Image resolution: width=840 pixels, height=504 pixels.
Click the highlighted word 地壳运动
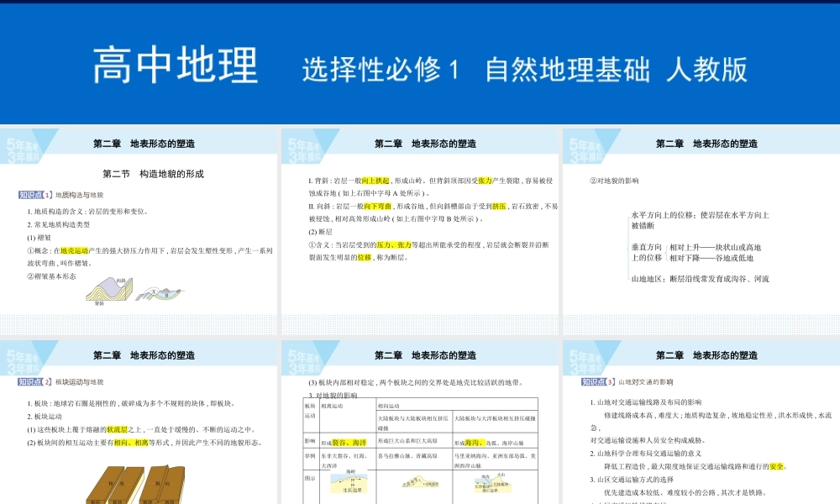(75, 250)
